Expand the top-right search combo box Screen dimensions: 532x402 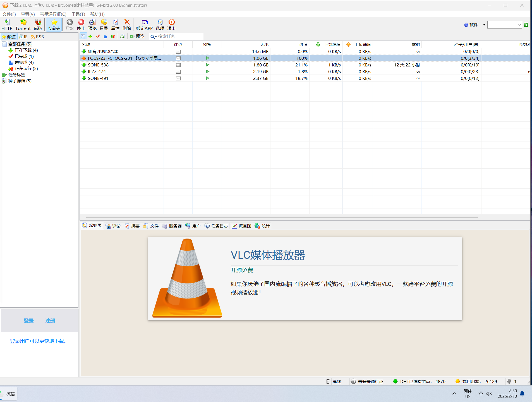[519, 25]
